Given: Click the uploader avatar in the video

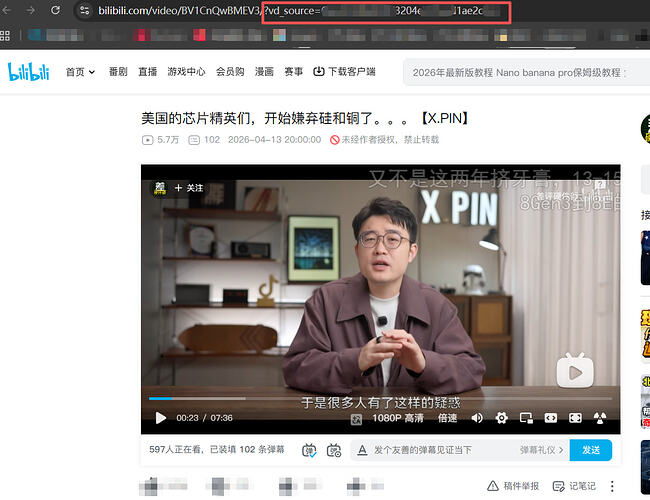Looking at the screenshot, I should click(160, 188).
